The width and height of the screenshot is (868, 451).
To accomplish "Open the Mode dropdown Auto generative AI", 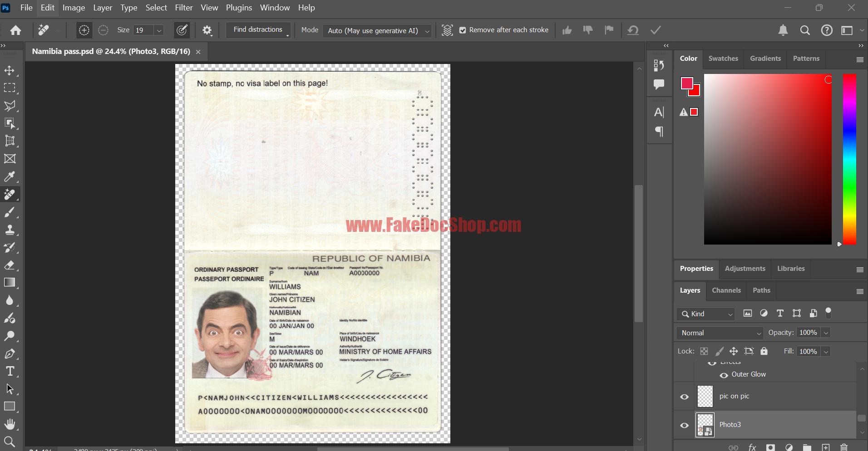I will [x=377, y=30].
